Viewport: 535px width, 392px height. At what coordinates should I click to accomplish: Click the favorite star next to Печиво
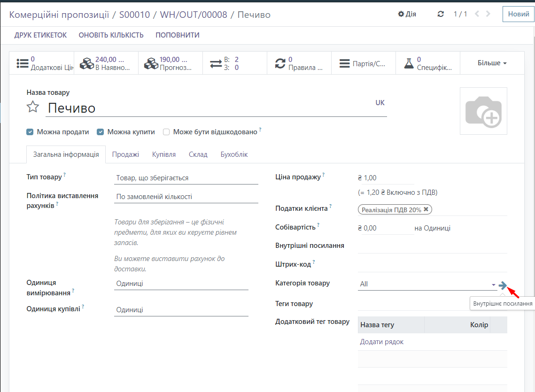(x=32, y=108)
